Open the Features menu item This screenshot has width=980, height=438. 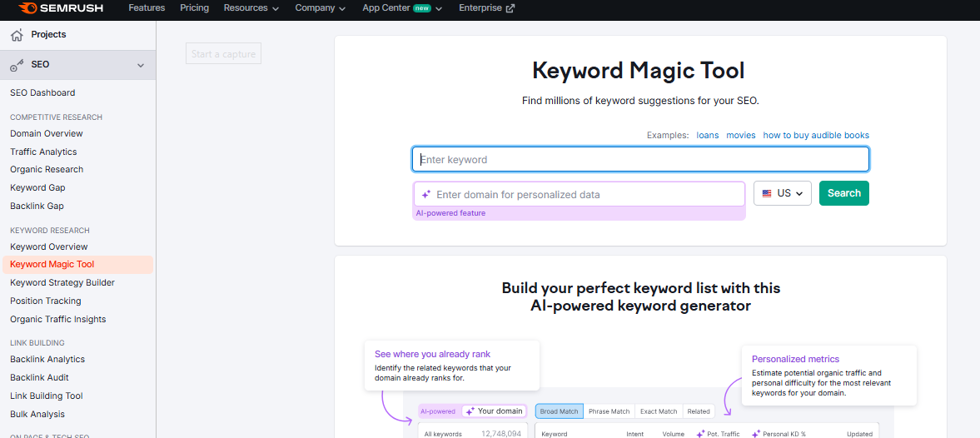click(x=147, y=8)
